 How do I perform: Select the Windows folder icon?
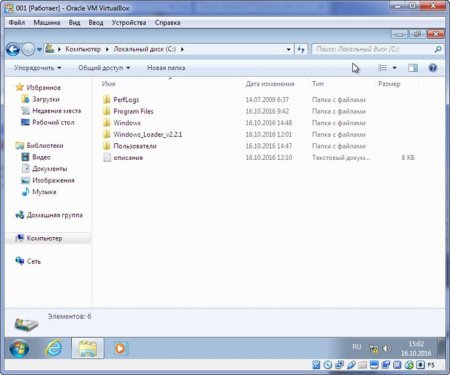[x=107, y=123]
